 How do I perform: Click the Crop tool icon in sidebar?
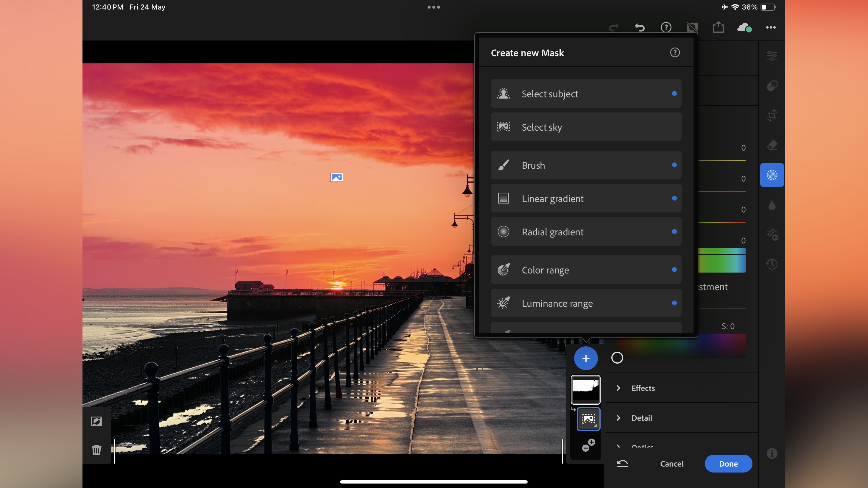click(772, 115)
